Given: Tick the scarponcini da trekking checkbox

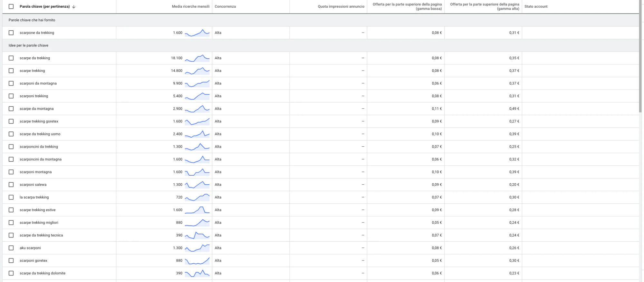Looking at the screenshot, I should tap(11, 147).
